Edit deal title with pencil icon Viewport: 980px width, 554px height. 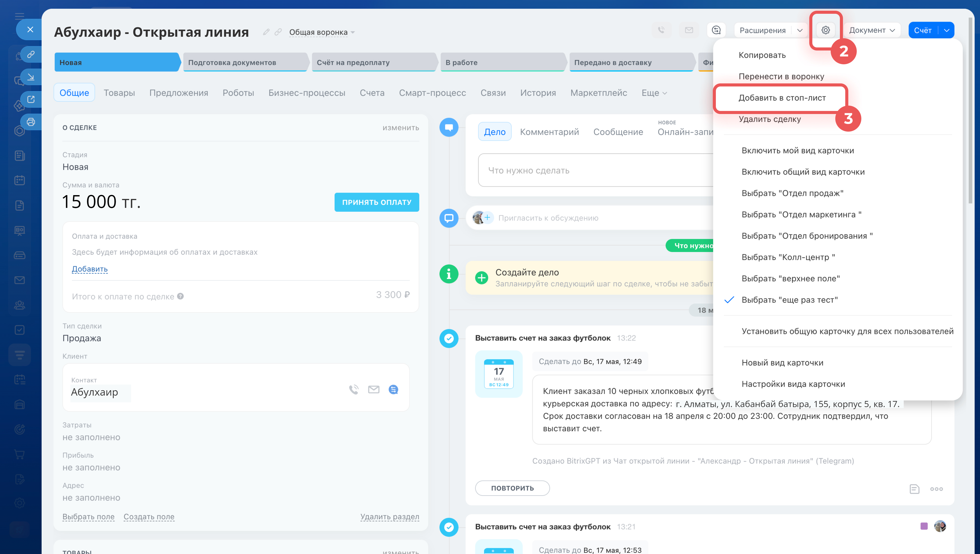[266, 32]
